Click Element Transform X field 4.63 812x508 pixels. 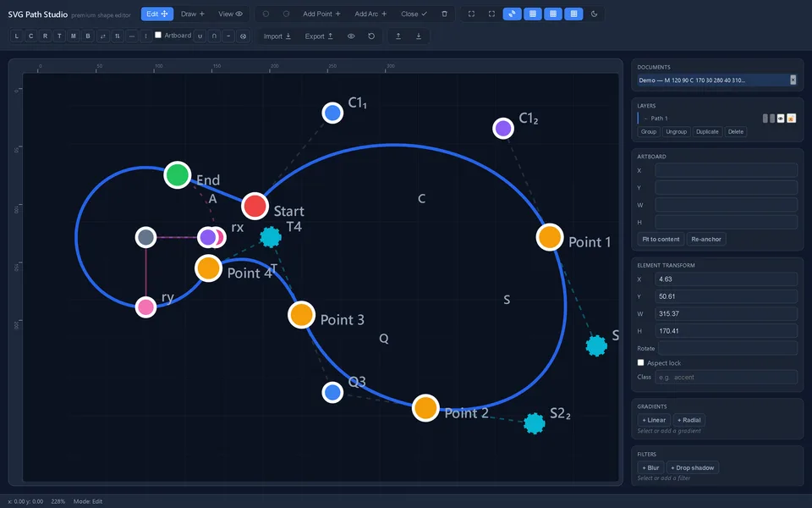(726, 279)
